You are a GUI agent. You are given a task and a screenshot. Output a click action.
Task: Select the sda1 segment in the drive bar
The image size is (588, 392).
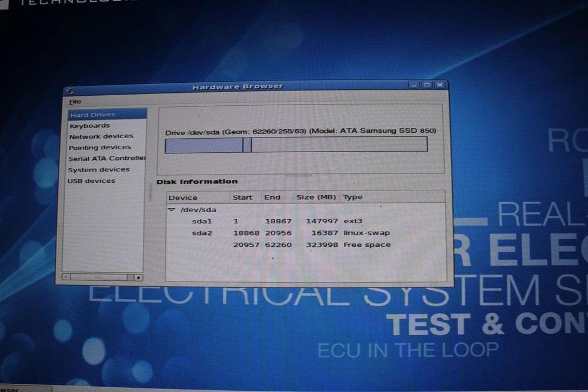(203, 146)
